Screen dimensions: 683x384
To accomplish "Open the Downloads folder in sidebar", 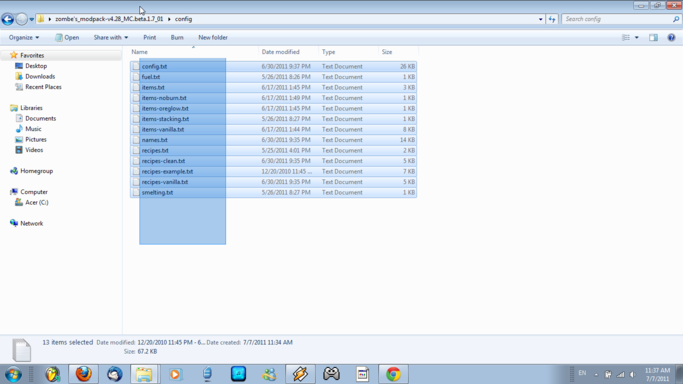I will (x=40, y=76).
